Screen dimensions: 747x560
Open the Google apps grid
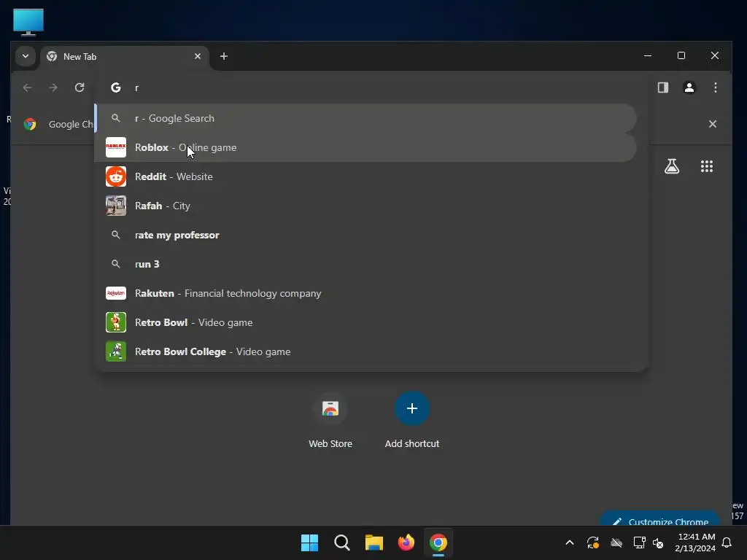pyautogui.click(x=706, y=166)
